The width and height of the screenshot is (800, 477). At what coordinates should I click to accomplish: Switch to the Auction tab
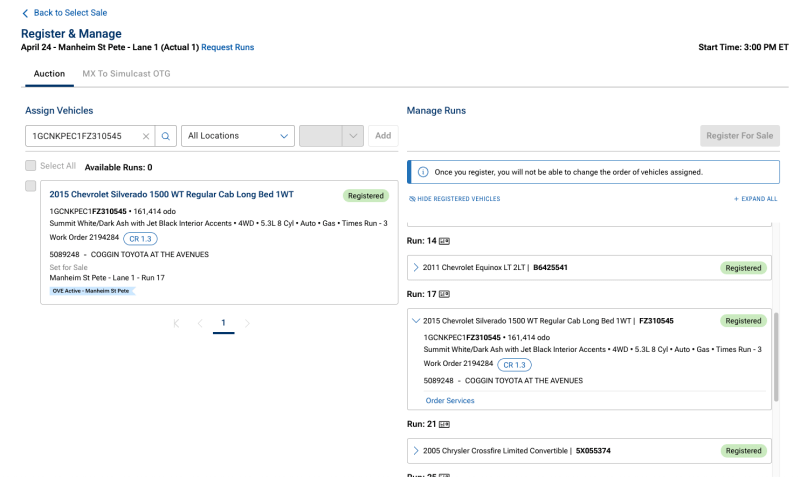point(49,74)
